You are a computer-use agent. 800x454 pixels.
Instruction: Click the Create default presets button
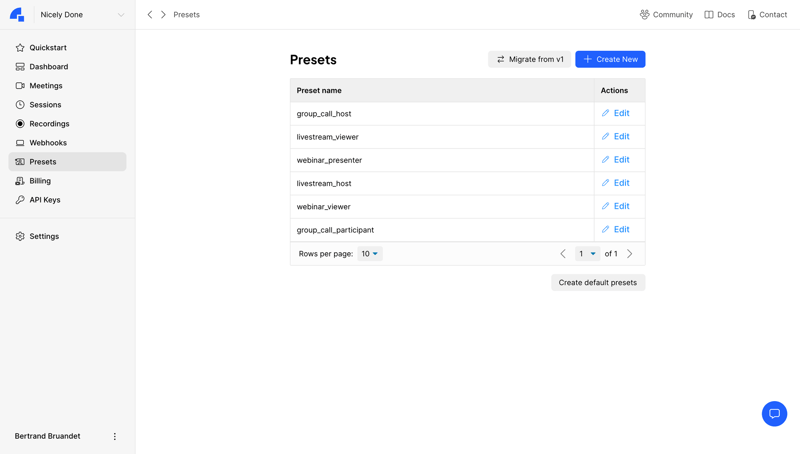[597, 283]
